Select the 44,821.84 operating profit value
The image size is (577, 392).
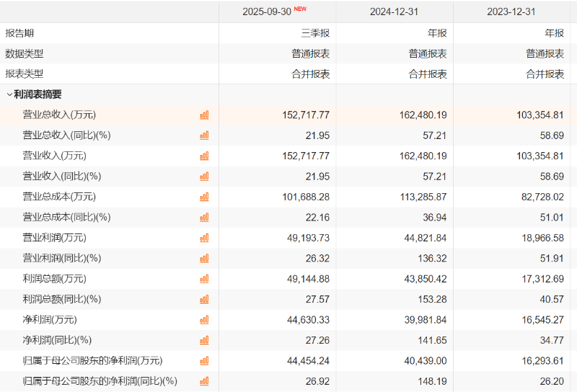[x=426, y=238]
